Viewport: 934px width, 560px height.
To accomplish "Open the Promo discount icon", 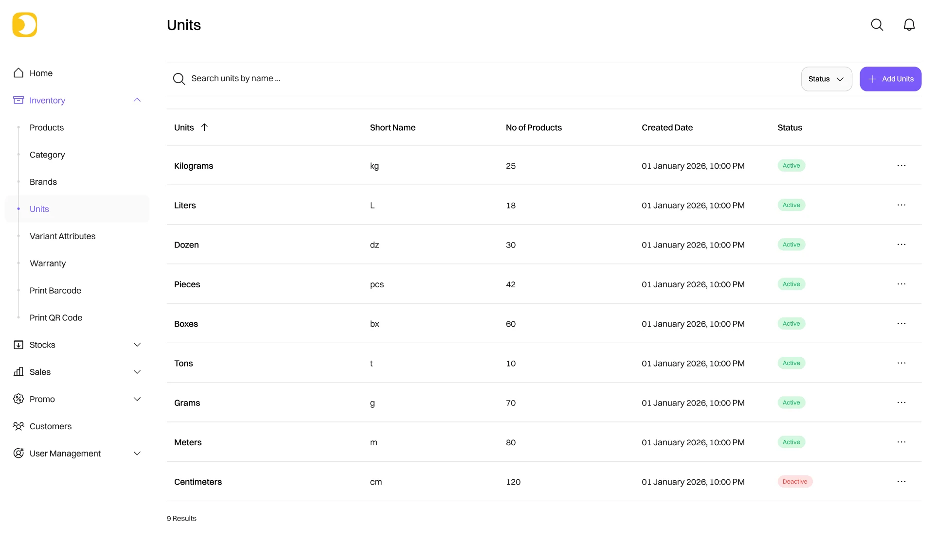I will pos(18,399).
